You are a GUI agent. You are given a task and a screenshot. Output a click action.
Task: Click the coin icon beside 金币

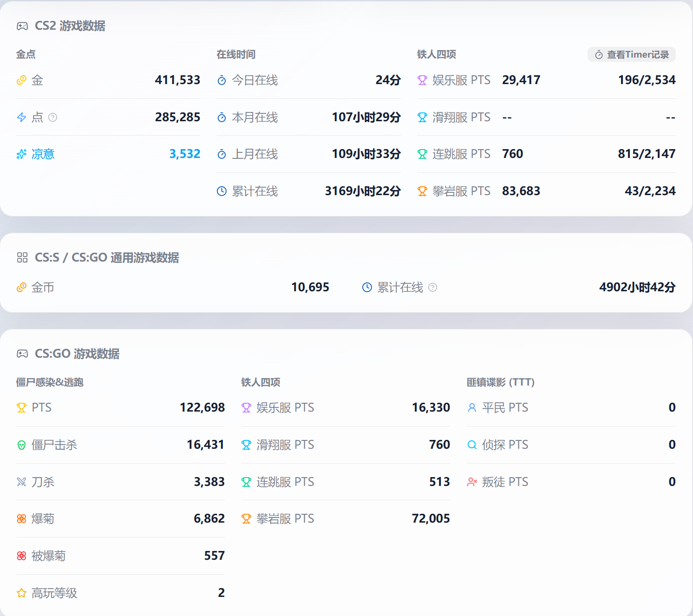pyautogui.click(x=21, y=288)
